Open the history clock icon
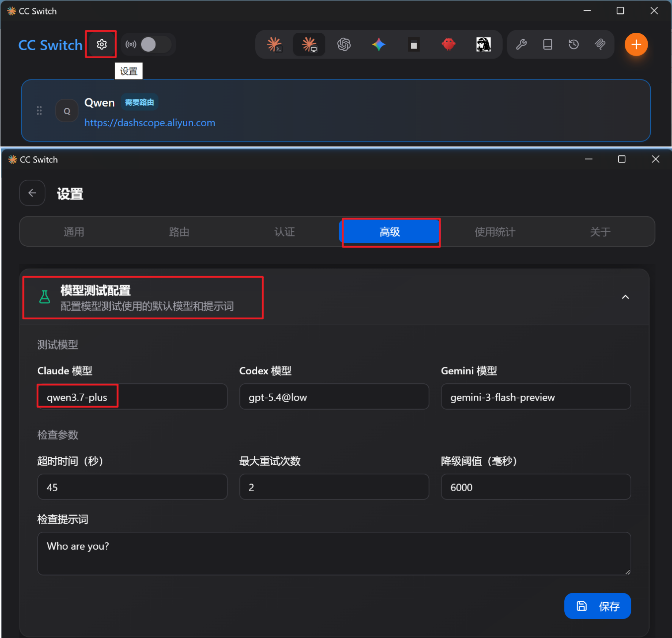Image resolution: width=672 pixels, height=638 pixels. (574, 45)
